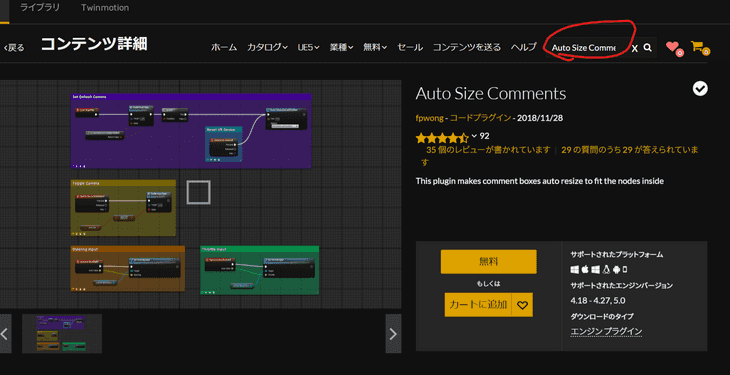730x375 pixels.
Task: Expand the カタログ dropdown menu
Action: point(267,47)
